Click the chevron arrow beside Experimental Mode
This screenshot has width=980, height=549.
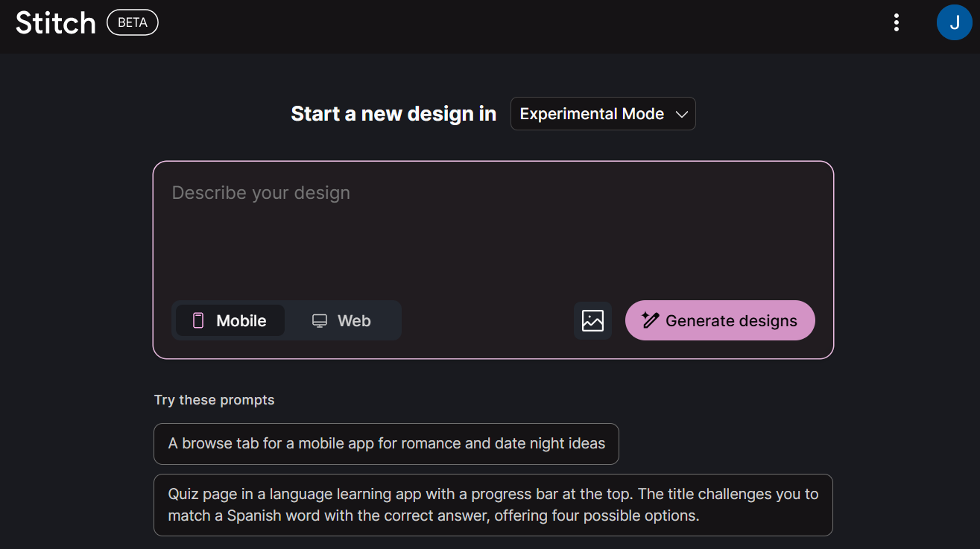pyautogui.click(x=681, y=114)
